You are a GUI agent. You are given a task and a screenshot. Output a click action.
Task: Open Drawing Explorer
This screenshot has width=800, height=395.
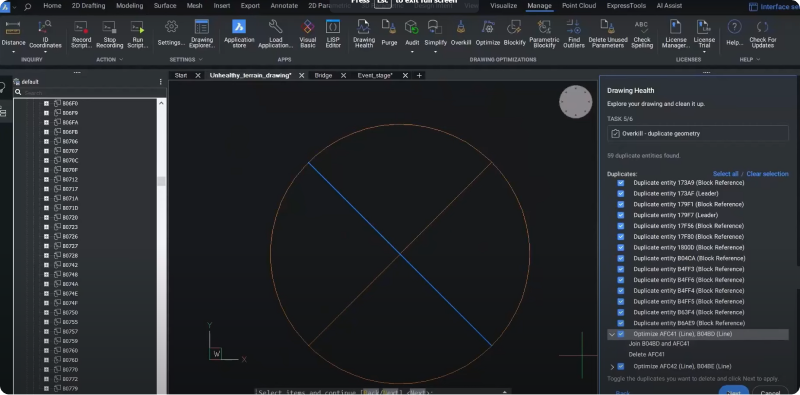click(x=202, y=27)
